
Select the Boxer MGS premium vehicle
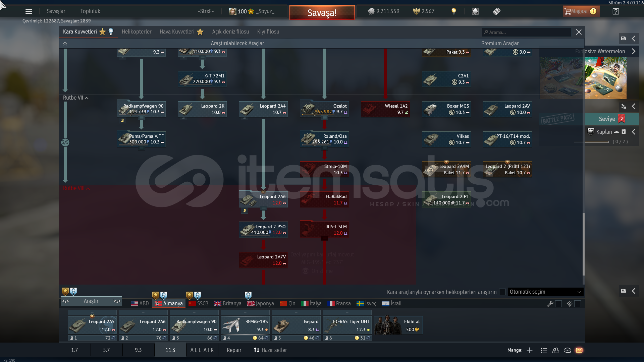tap(446, 109)
